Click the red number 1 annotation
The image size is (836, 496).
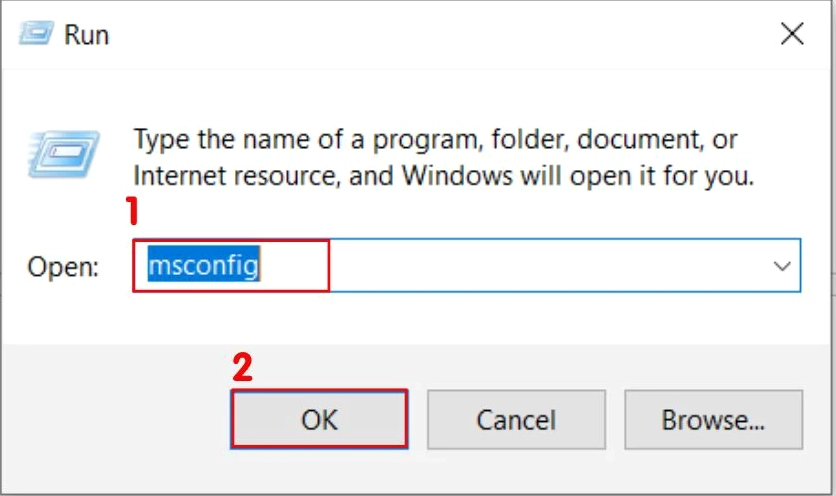(x=129, y=214)
